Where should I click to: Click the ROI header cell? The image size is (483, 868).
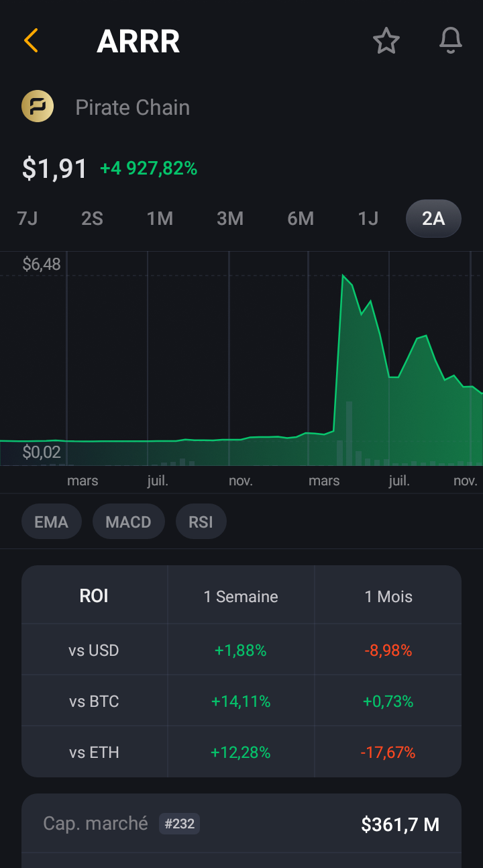click(x=94, y=596)
